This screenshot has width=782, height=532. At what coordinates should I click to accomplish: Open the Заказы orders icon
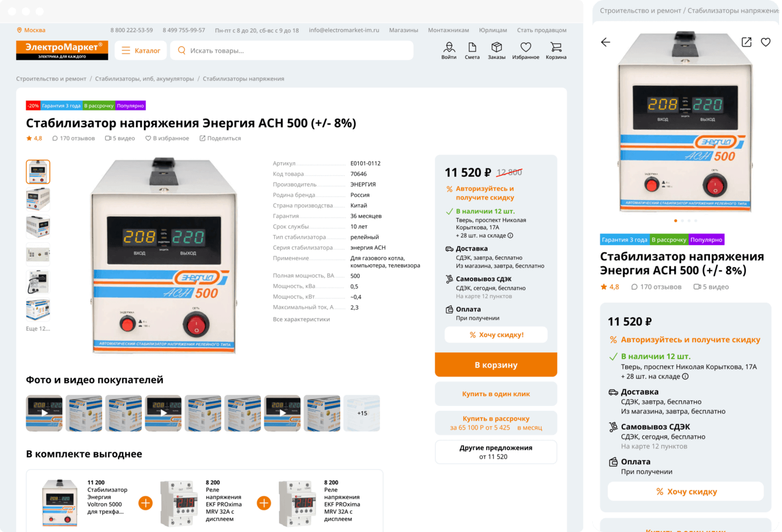[x=497, y=50]
